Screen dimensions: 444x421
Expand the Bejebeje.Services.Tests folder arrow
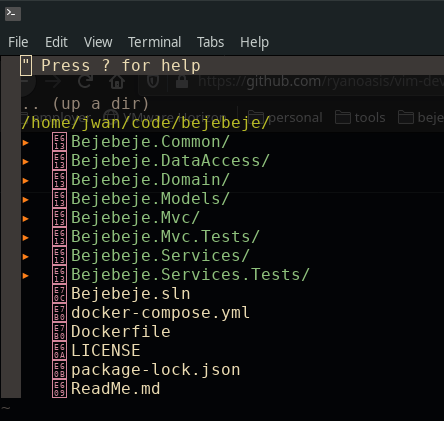[25, 276]
